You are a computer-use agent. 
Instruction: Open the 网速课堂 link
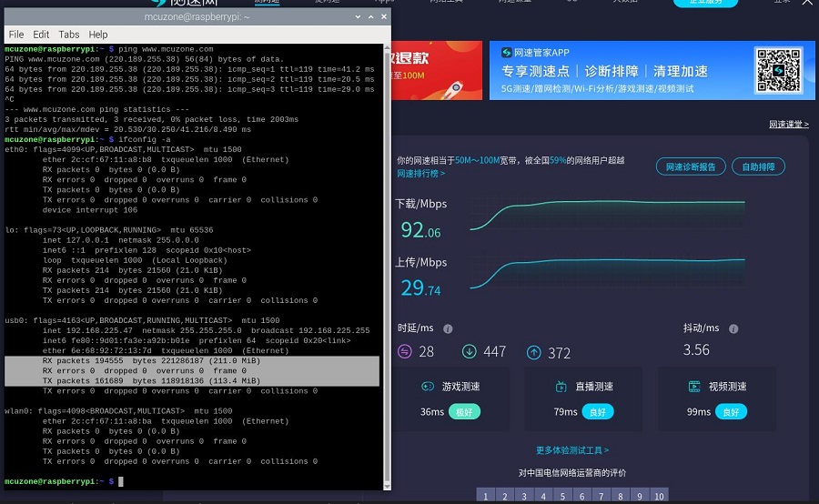point(789,125)
